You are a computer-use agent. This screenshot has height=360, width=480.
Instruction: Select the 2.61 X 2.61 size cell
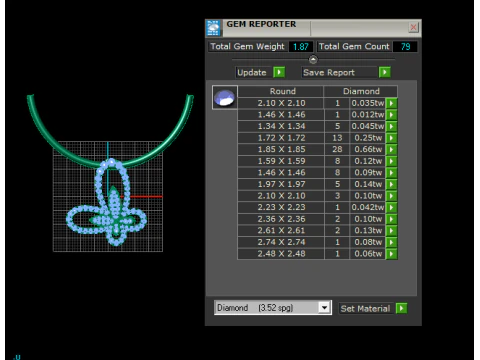(281, 231)
